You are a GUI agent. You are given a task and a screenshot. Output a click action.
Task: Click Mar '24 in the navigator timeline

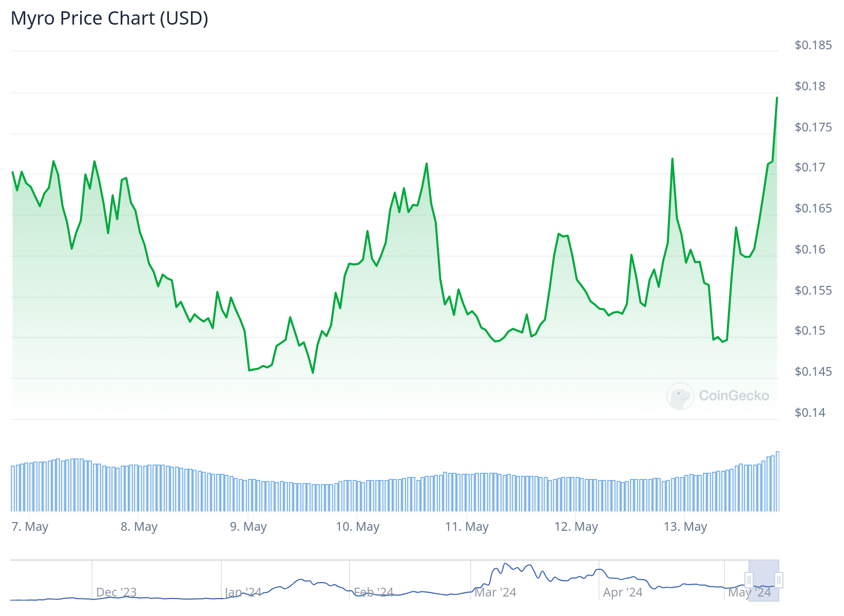click(495, 592)
